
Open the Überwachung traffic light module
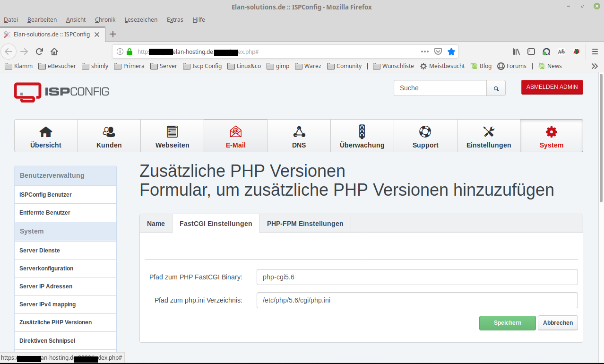362,136
